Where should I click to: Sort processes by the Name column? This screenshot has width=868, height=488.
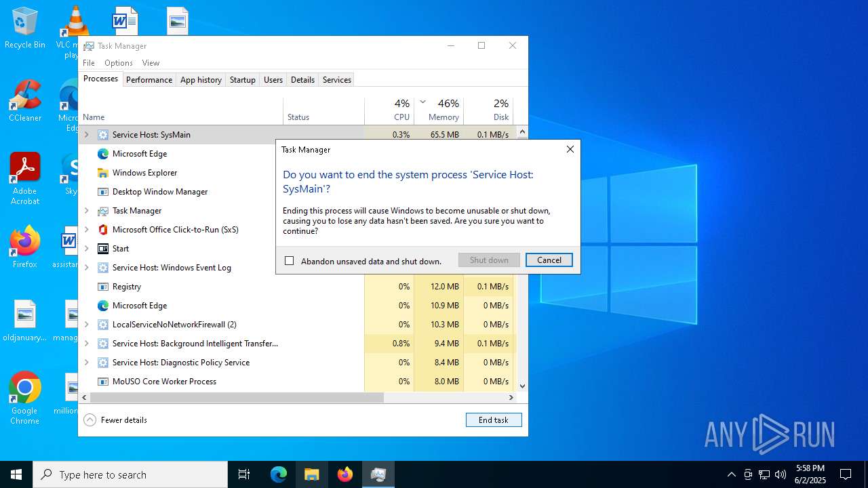[181, 110]
